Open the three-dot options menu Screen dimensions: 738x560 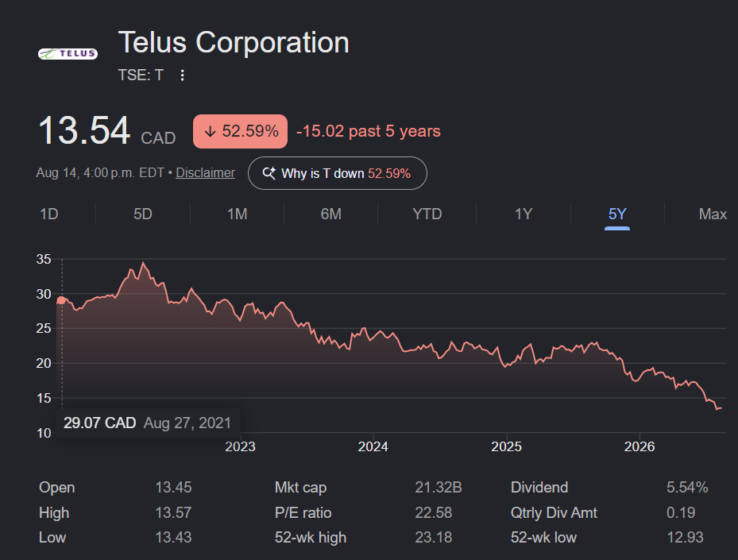coord(182,75)
